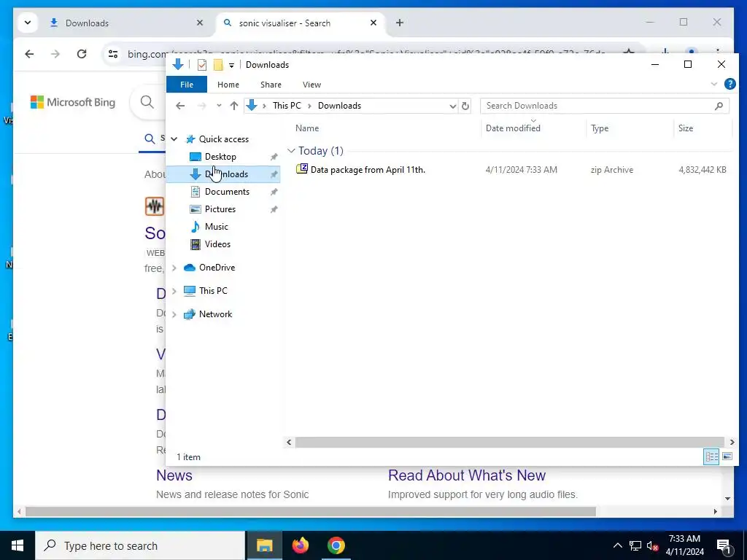Click the 4,832,442 KB size cell
The image size is (747, 560).
tap(703, 169)
